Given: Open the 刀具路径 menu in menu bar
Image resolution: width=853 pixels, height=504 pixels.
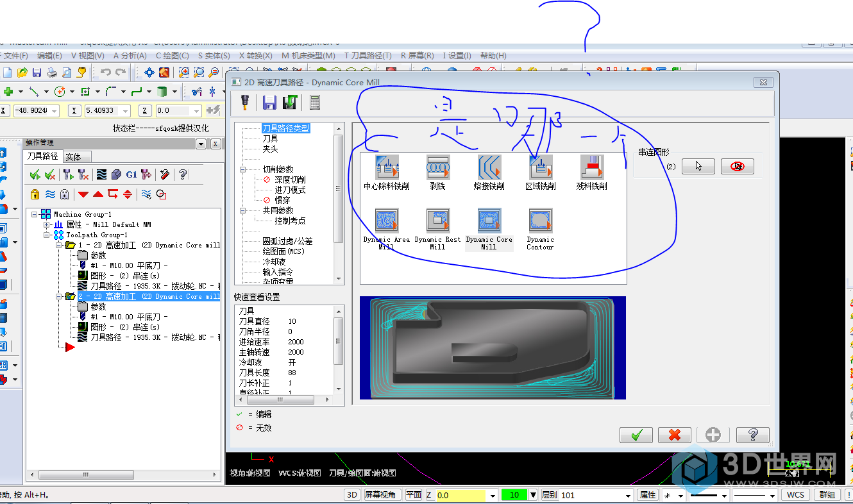Looking at the screenshot, I should coord(369,56).
